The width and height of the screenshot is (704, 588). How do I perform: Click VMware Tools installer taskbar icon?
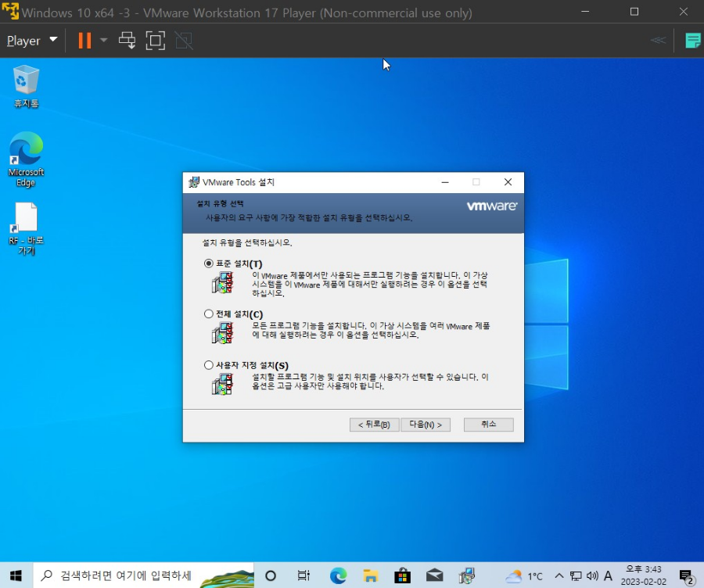click(467, 575)
